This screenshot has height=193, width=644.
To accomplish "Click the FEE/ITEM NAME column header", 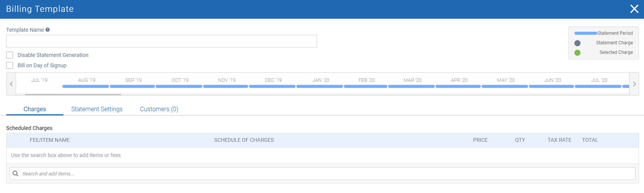I will (x=50, y=140).
